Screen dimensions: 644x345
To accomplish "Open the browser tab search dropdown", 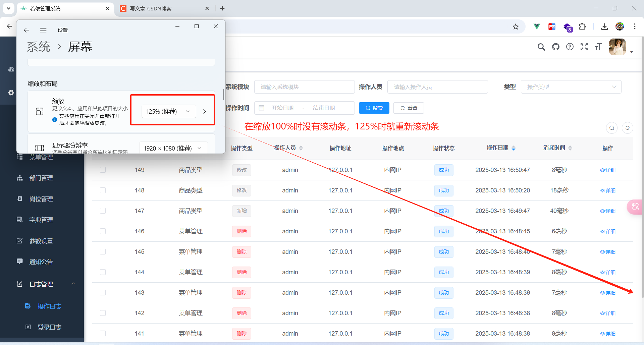I will pyautogui.click(x=8, y=8).
